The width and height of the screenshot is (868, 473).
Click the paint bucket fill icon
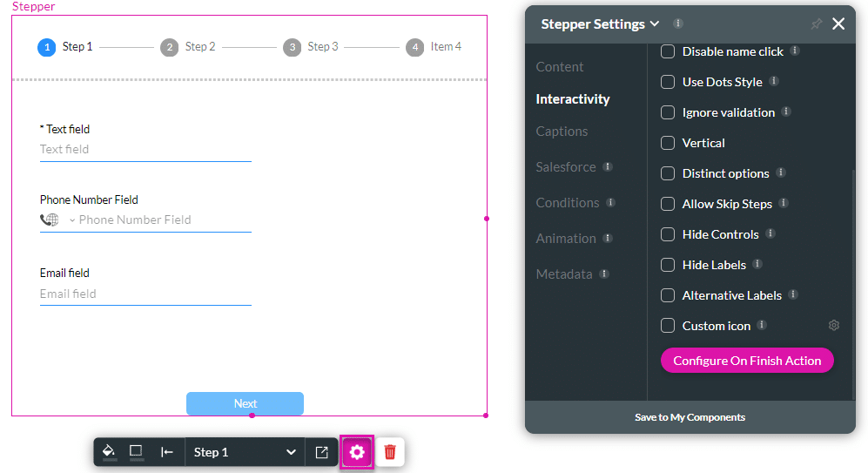pyautogui.click(x=109, y=452)
